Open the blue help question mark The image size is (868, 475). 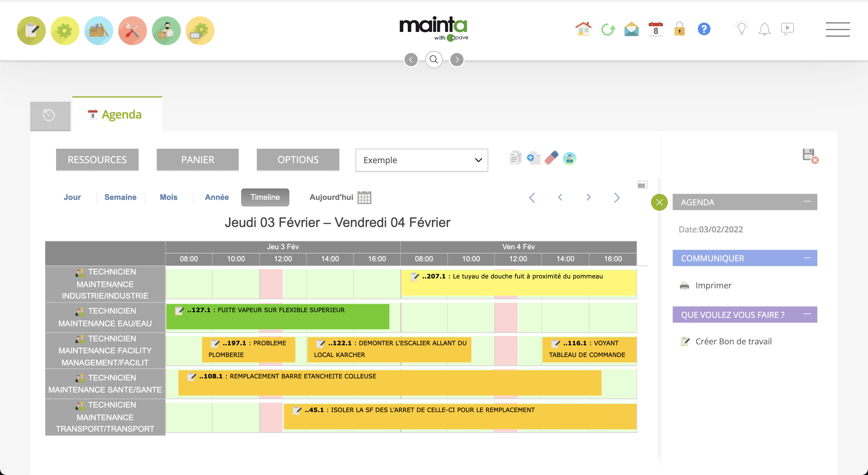(704, 29)
